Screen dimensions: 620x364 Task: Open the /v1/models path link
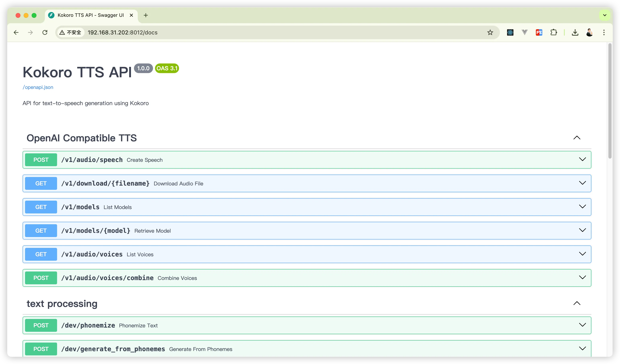(x=80, y=207)
